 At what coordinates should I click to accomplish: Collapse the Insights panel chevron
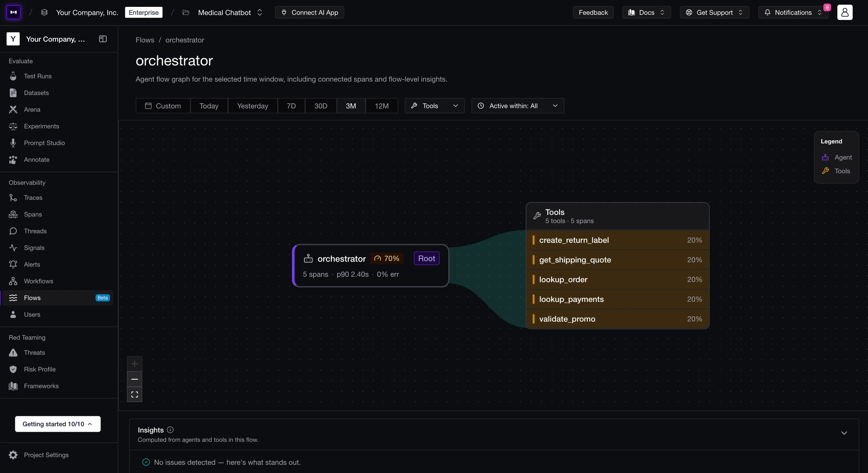tap(844, 433)
